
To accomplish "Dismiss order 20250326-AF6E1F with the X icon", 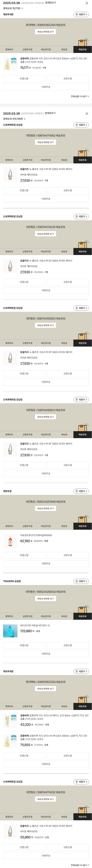I will (x=87, y=114).
